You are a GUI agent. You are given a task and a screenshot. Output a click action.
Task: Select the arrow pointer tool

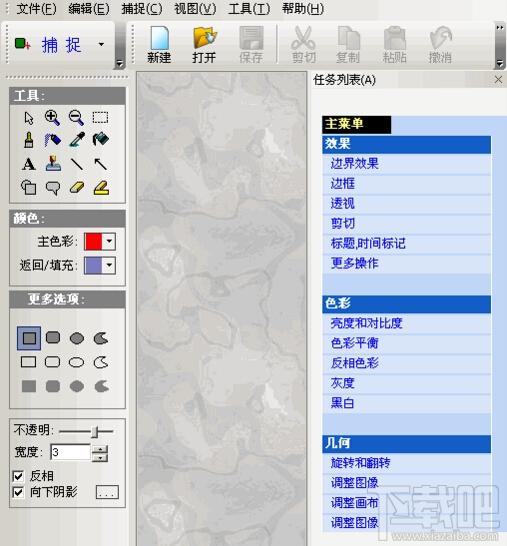29,118
